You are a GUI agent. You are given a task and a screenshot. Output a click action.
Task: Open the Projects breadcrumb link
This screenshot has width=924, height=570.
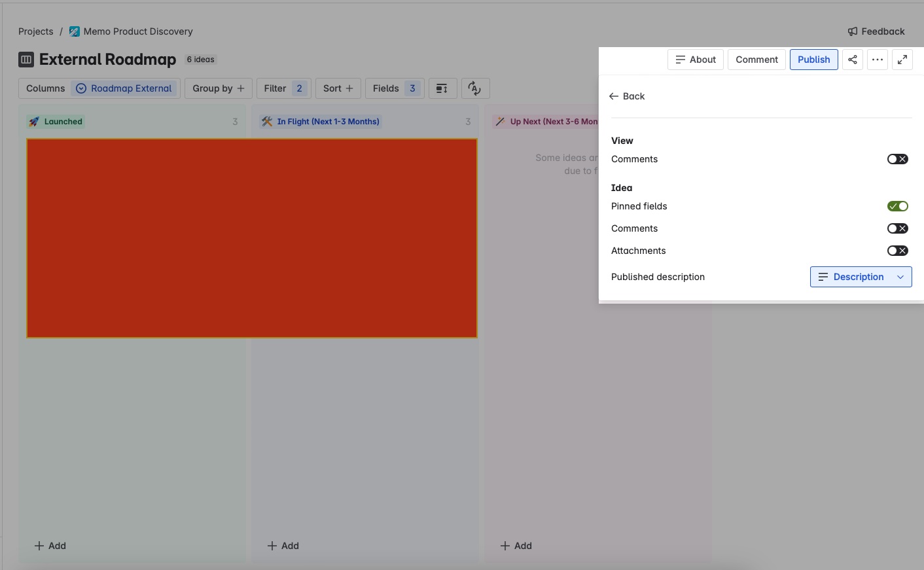pos(36,31)
